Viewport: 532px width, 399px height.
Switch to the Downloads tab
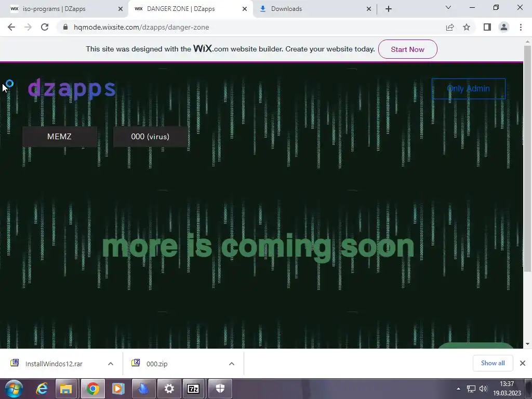(313, 9)
